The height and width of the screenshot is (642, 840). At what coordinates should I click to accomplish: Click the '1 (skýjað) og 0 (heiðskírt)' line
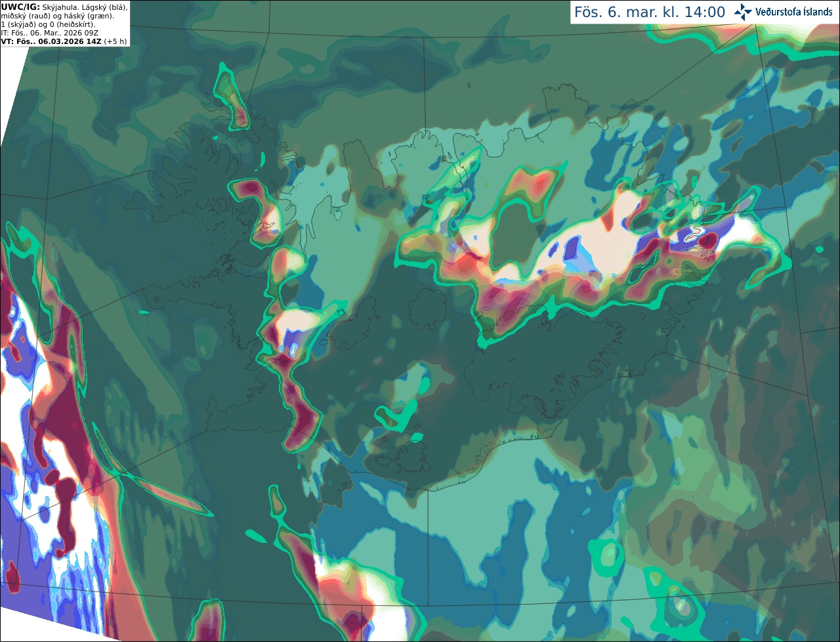[x=48, y=24]
